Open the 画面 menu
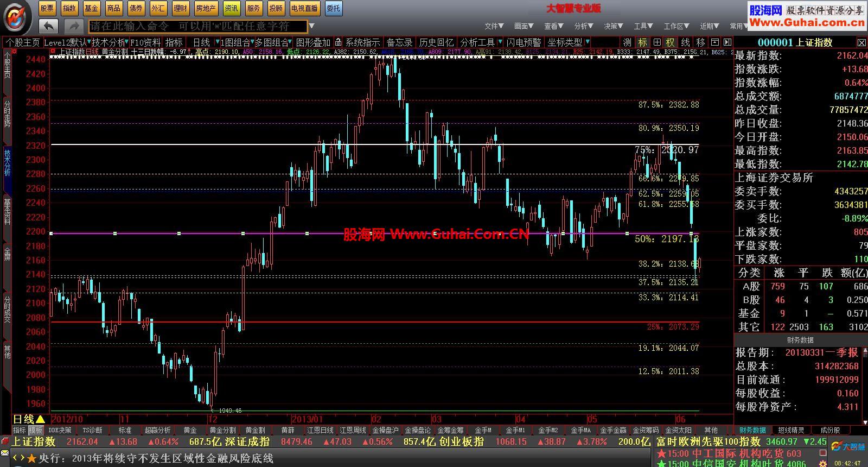This screenshot has height=467, width=868. click(x=524, y=26)
